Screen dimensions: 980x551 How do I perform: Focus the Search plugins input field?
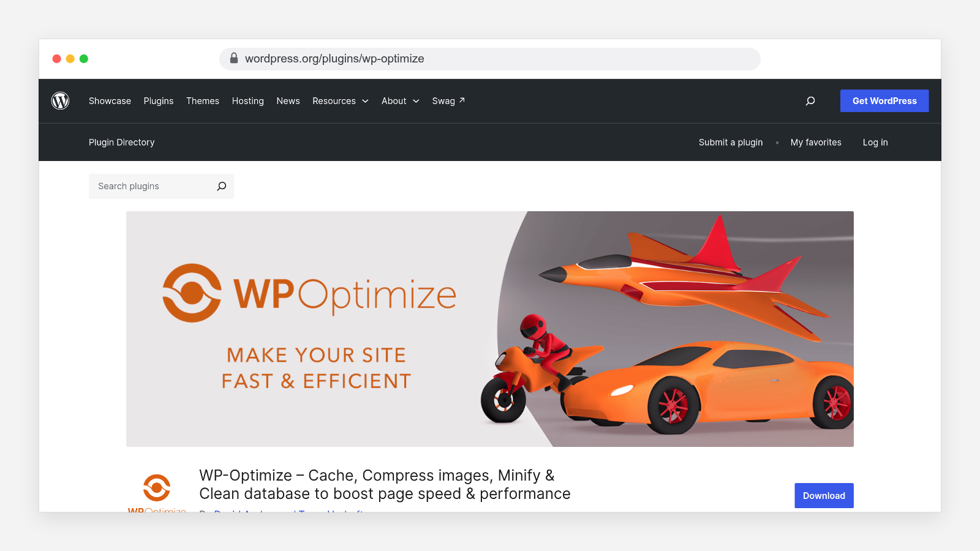[162, 186]
